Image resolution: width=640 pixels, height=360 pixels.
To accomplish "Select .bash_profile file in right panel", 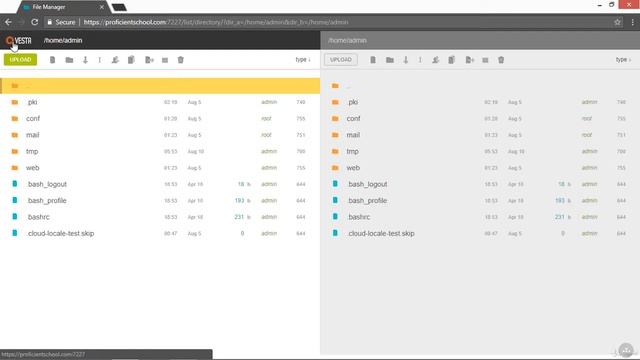I will tap(480, 200).
